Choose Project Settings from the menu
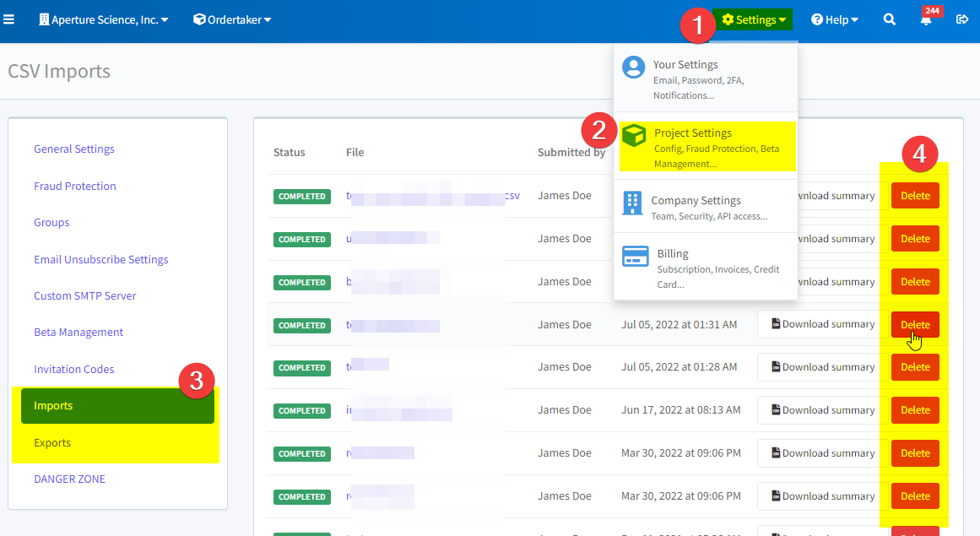Screen dimensions: 980x536 tap(706, 147)
